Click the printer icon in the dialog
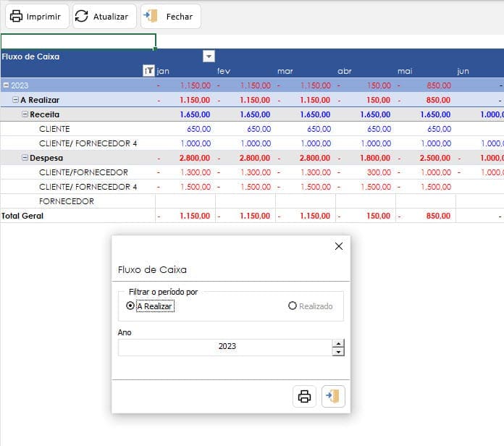504x446 pixels. pyautogui.click(x=305, y=396)
